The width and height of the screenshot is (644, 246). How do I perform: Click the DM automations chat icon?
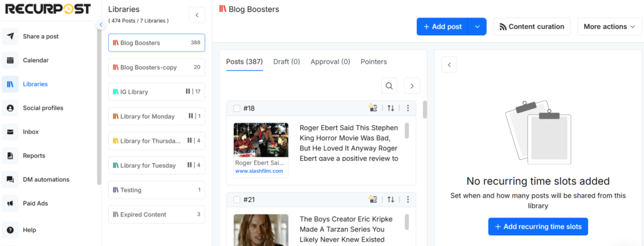click(10, 179)
